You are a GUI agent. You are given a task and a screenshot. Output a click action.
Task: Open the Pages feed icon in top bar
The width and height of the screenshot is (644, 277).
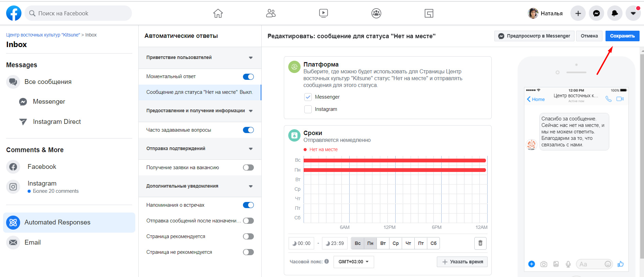tap(429, 13)
